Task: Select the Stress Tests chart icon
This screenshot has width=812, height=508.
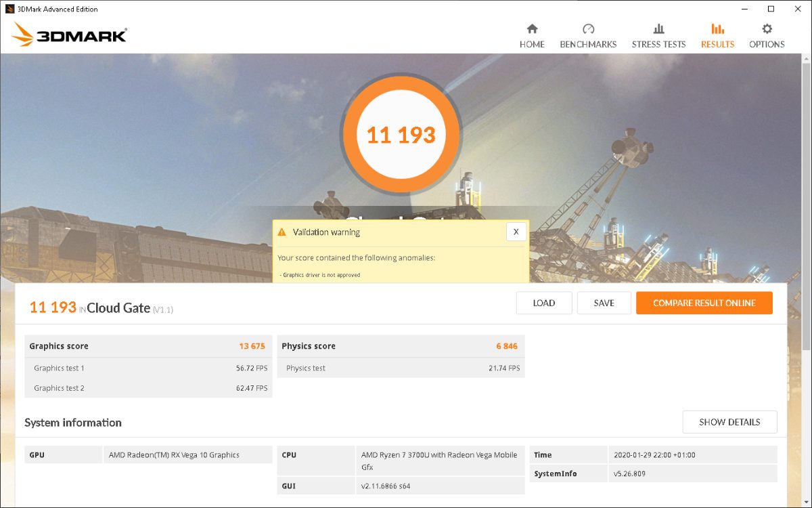Action: 658,29
